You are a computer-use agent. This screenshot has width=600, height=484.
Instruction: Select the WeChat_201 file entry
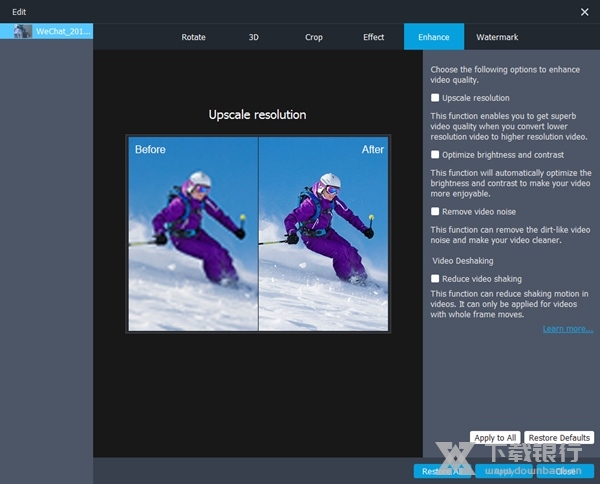click(62, 32)
